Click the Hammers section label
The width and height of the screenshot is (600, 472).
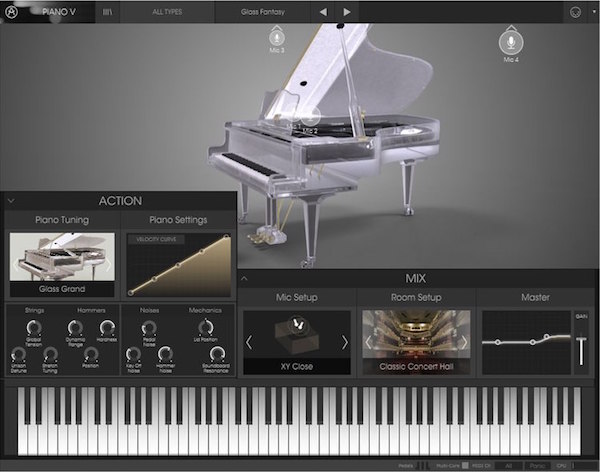click(x=91, y=310)
